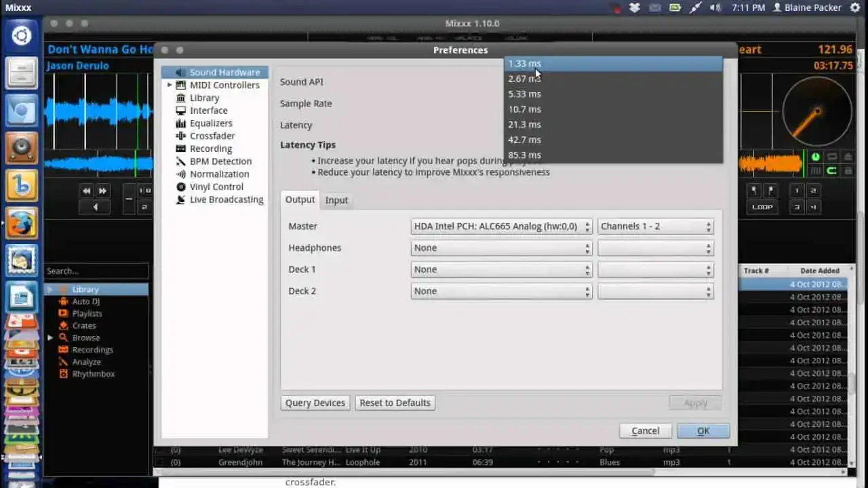Cancel the Preferences dialog
This screenshot has height=488, width=868.
click(x=646, y=430)
